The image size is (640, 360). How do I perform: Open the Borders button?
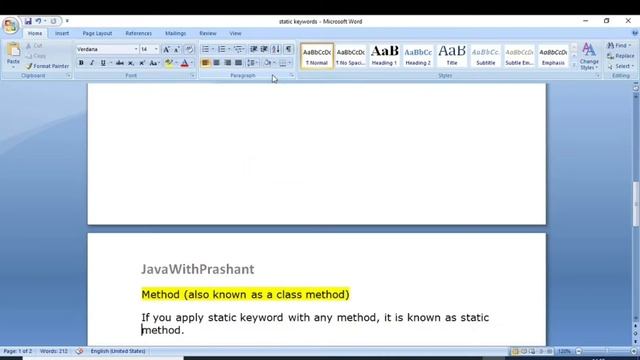point(283,63)
